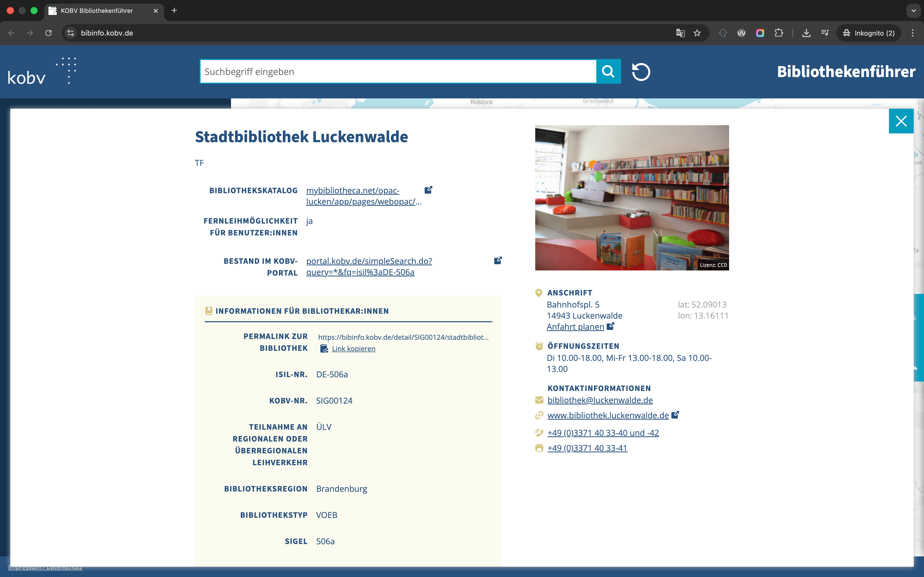Click the Google Translate icon in address bar
This screenshot has height=577, width=924.
click(x=680, y=33)
